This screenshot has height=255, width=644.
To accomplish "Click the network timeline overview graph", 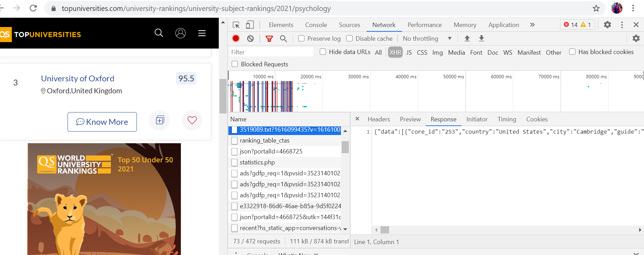I will tap(436, 91).
